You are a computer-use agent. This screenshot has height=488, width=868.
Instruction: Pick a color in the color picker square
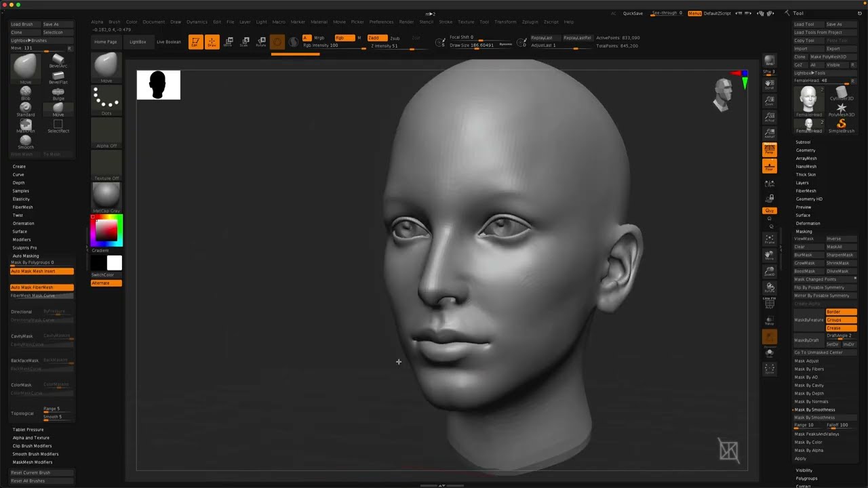point(106,230)
